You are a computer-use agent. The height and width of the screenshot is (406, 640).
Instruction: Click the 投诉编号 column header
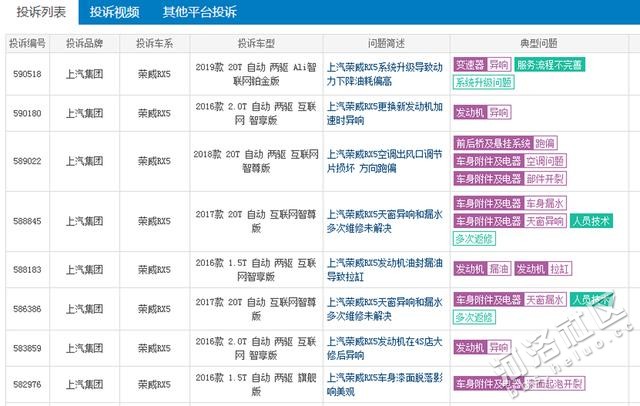27,43
